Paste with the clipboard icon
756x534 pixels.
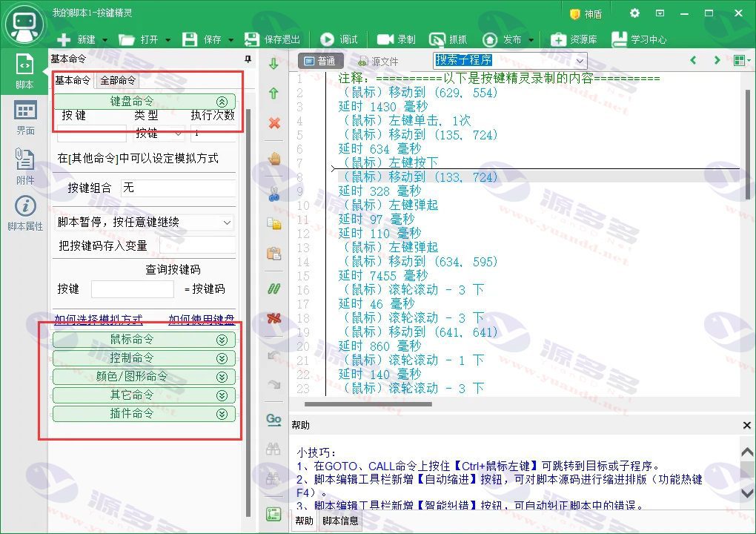pos(274,253)
